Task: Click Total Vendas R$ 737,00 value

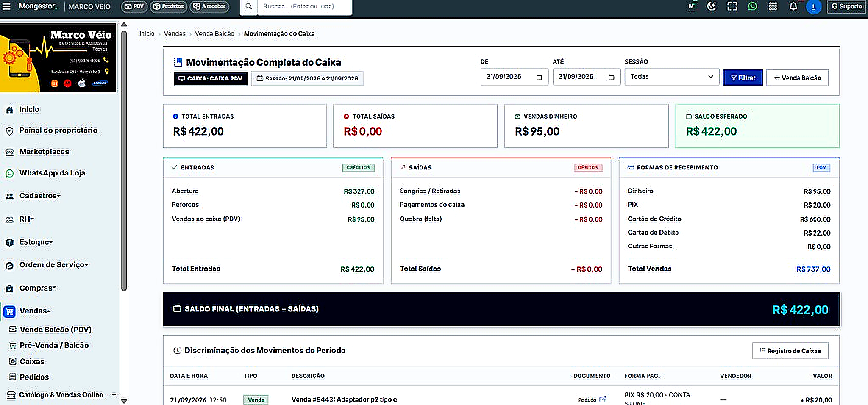Action: pos(813,269)
